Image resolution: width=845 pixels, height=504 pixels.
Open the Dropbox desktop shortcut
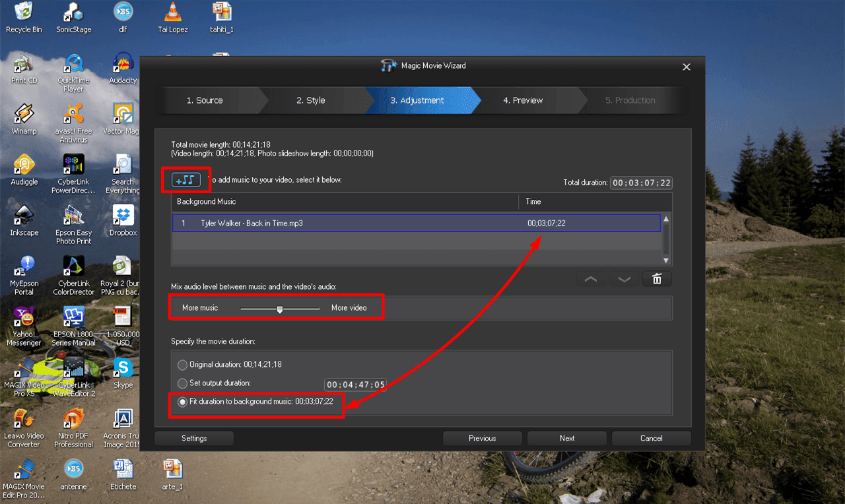123,220
